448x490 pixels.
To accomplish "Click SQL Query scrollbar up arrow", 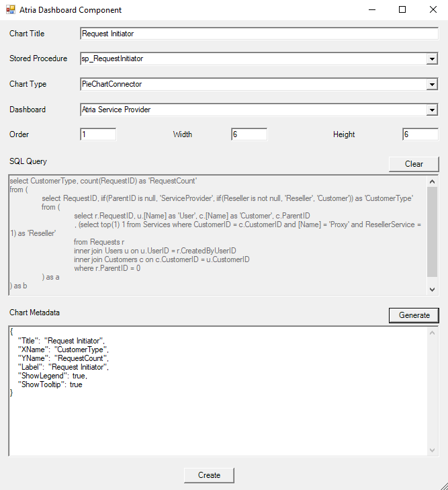I will (432, 181).
